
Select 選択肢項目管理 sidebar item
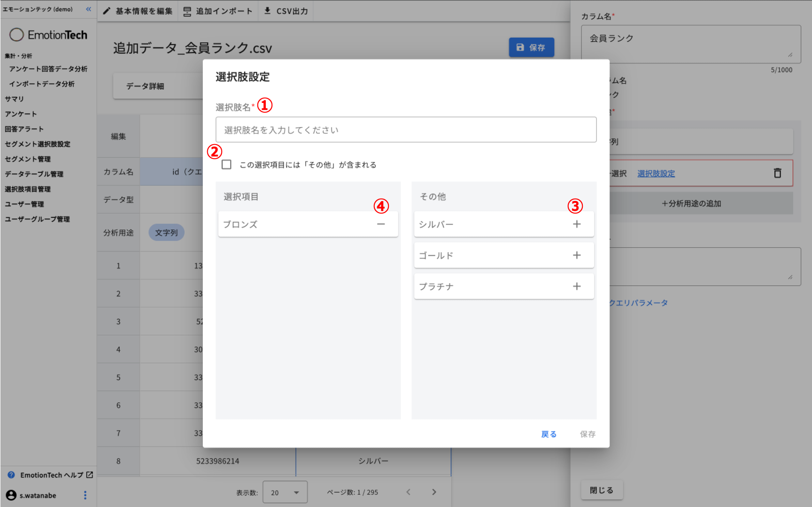click(28, 189)
